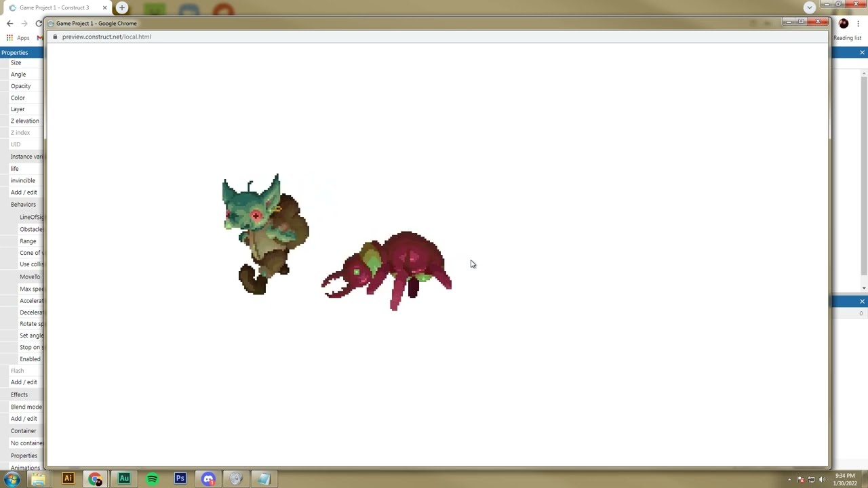
Task: Open the Reading list
Action: (847, 38)
